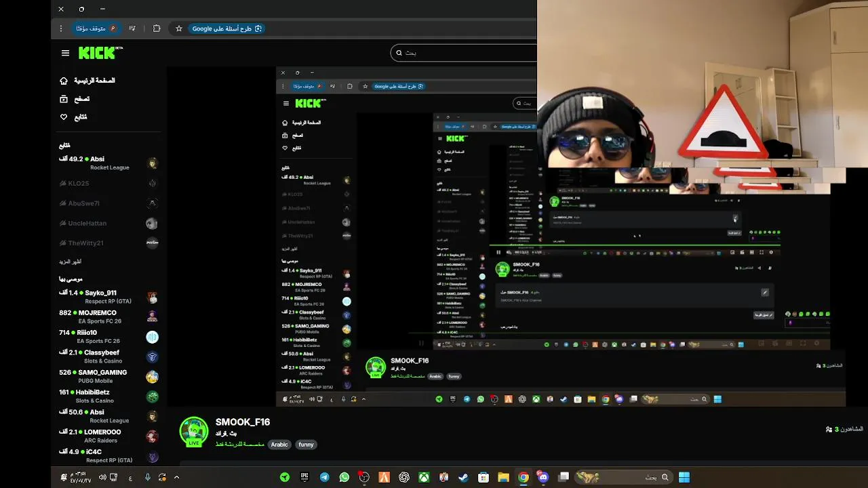Open Chrome from taskbar

pyautogui.click(x=524, y=477)
